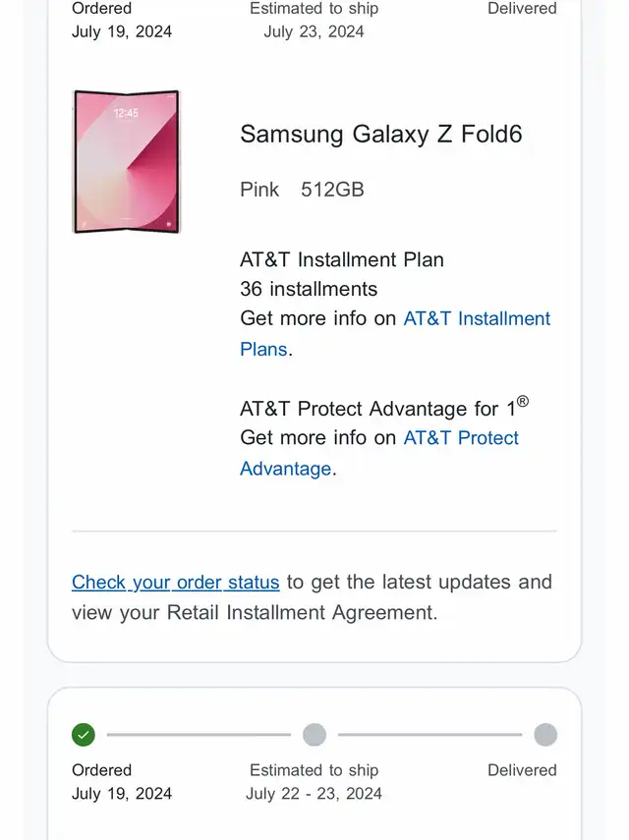The image size is (629, 840).
Task: Click the 512GB storage label
Action: (x=332, y=190)
